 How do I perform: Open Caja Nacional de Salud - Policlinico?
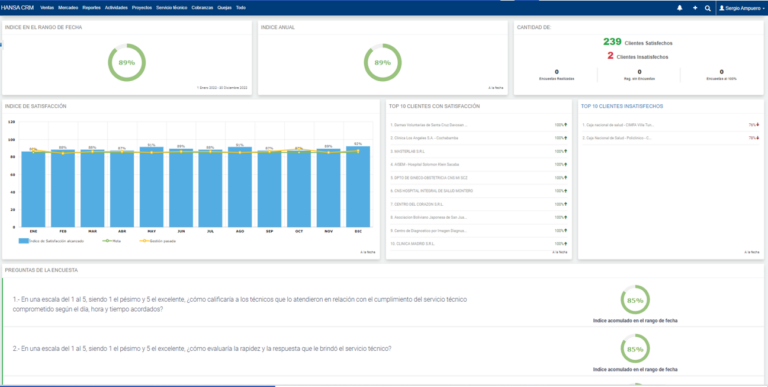[x=617, y=138]
